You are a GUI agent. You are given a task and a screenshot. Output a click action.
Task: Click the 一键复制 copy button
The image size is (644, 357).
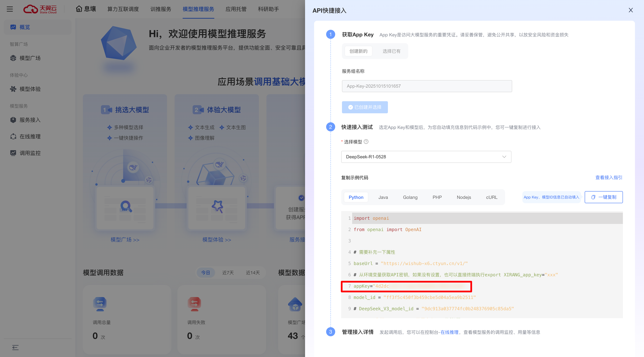pos(603,197)
